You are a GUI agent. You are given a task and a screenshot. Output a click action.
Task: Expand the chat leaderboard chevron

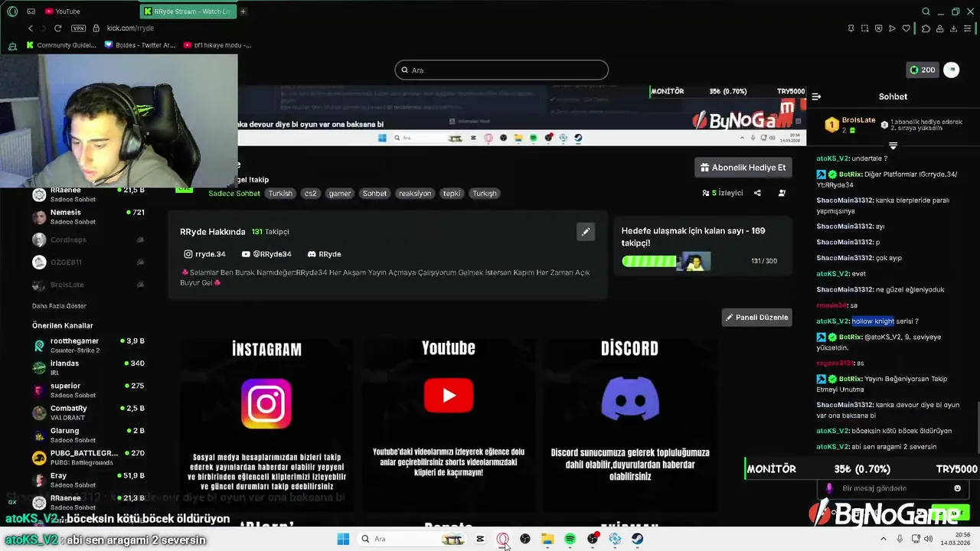click(893, 145)
